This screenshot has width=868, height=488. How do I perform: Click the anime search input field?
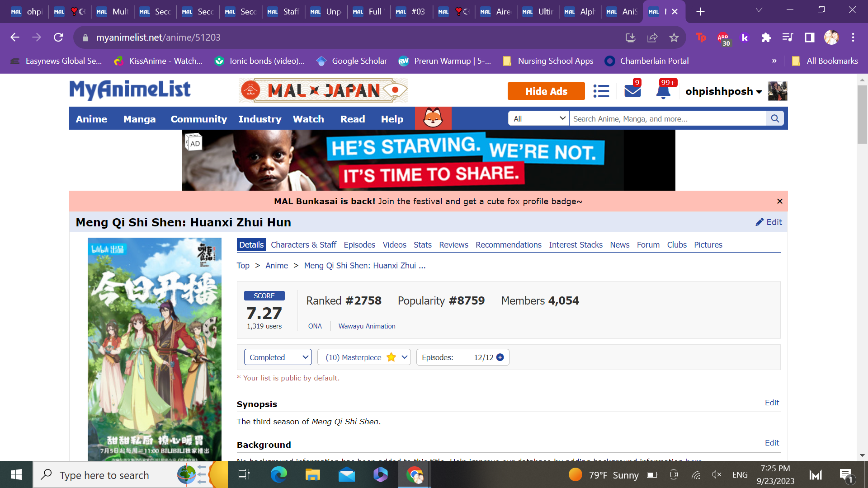pos(667,118)
